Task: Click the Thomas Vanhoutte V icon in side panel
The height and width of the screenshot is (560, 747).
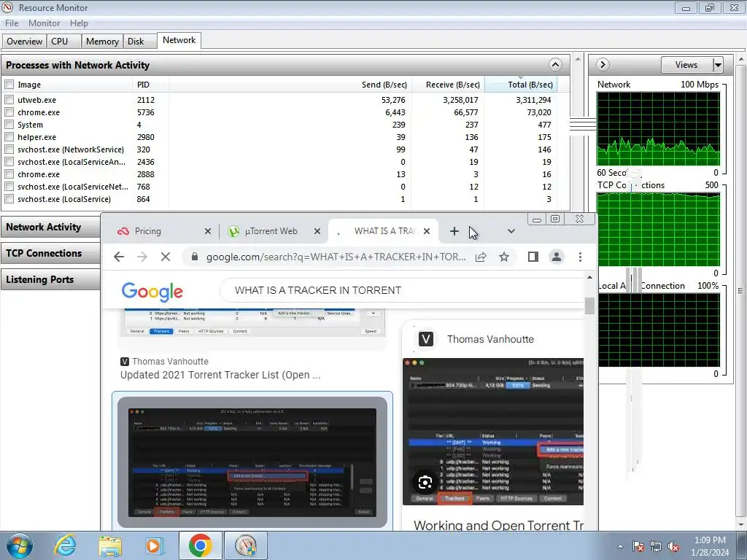Action: pos(426,339)
